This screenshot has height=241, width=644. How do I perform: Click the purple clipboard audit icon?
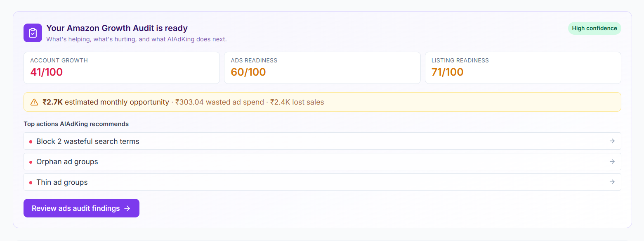pos(33,33)
